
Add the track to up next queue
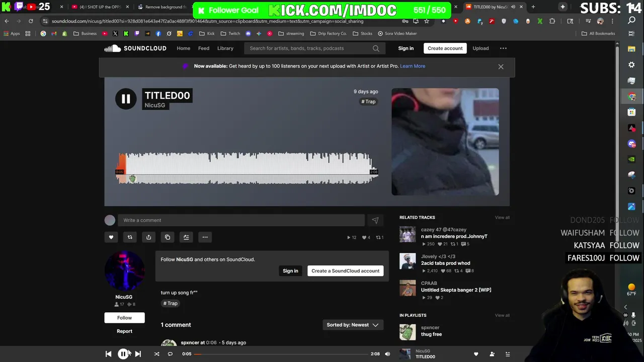pyautogui.click(x=186, y=237)
